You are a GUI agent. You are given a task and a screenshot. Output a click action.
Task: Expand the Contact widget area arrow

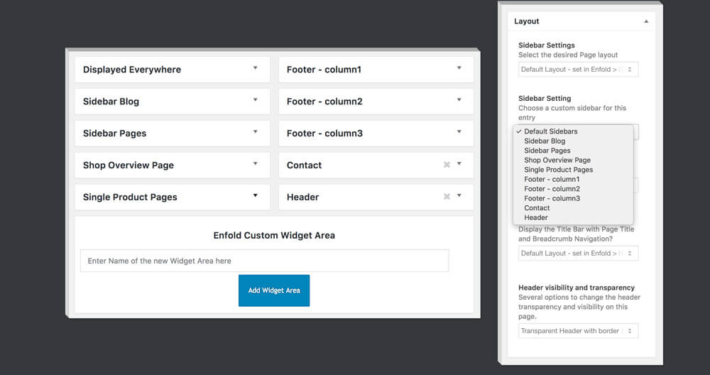[459, 163]
